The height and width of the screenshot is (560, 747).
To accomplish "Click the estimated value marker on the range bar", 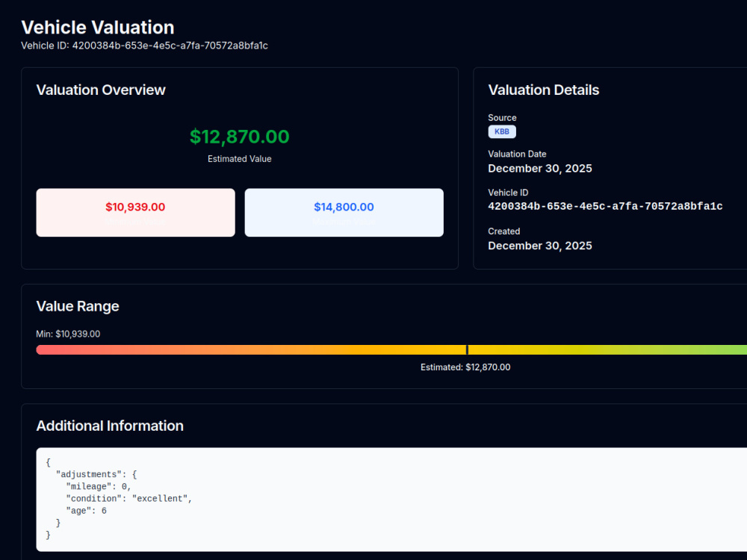I will [467, 349].
